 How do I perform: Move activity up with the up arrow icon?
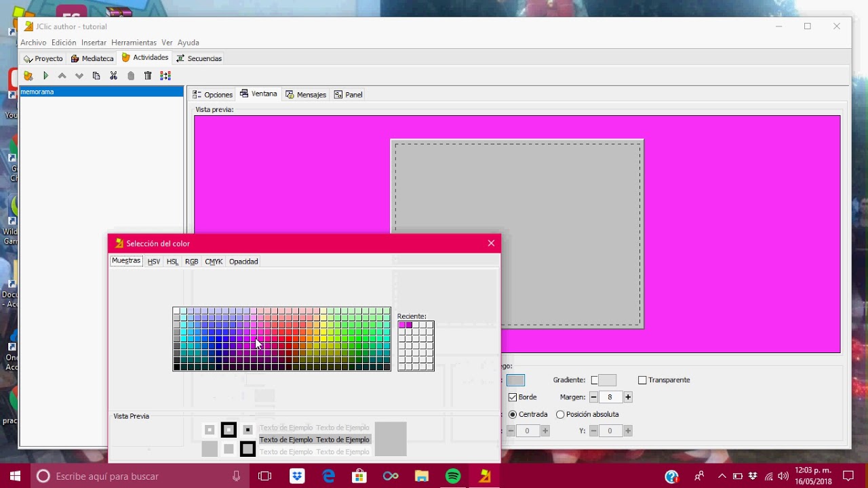pos(62,76)
